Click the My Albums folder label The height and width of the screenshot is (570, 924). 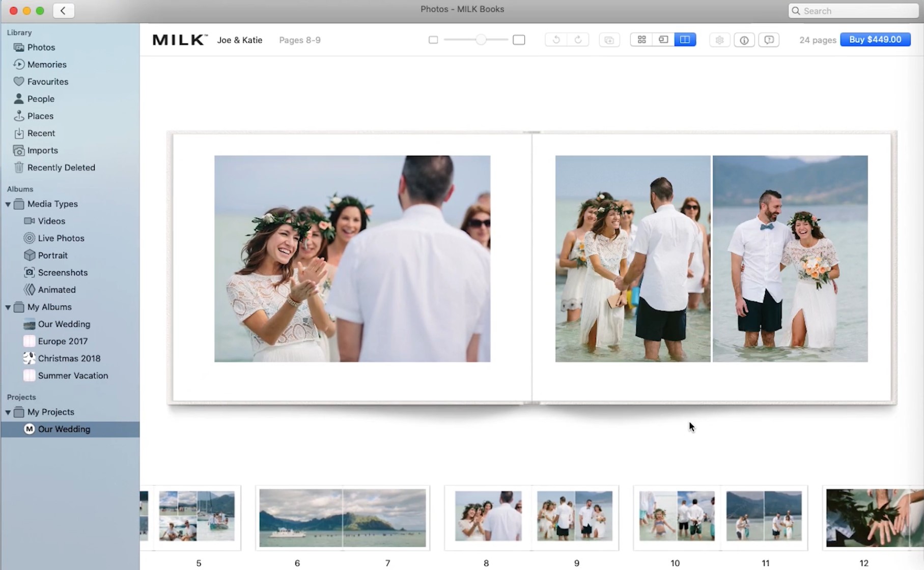(49, 307)
